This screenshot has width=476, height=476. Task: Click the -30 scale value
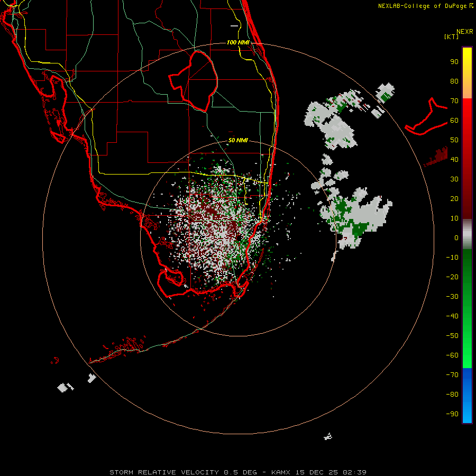[x=452, y=297]
